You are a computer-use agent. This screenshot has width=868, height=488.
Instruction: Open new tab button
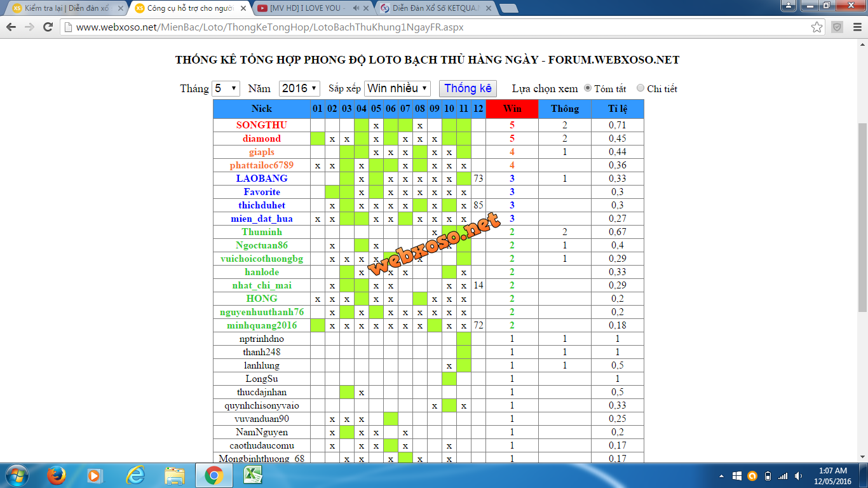click(508, 8)
